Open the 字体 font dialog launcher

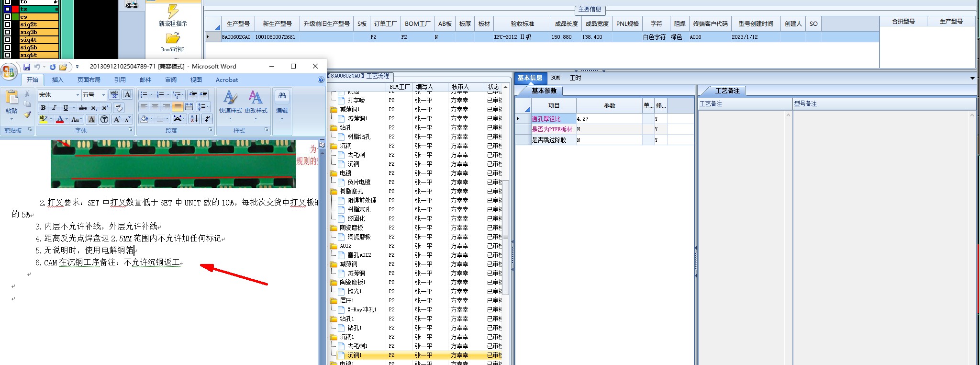[x=130, y=130]
